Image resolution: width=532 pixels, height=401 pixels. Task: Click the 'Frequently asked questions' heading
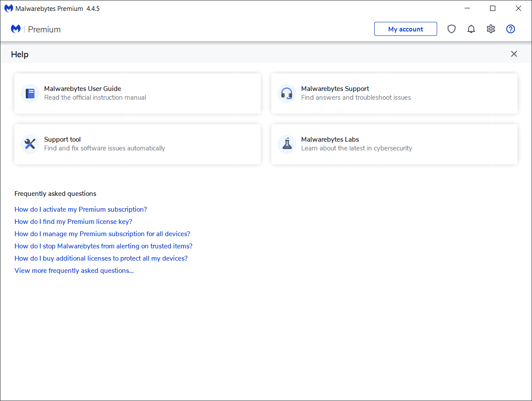tap(56, 193)
